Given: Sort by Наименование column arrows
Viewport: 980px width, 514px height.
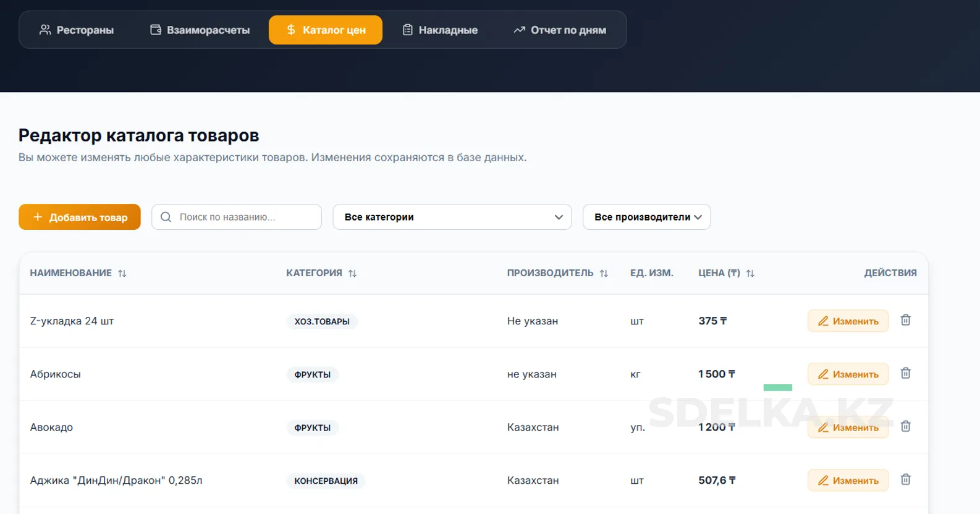Looking at the screenshot, I should pos(122,273).
